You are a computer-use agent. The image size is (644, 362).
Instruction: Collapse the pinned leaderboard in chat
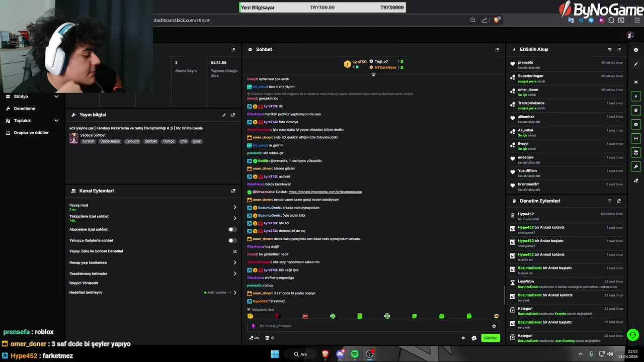373,74
